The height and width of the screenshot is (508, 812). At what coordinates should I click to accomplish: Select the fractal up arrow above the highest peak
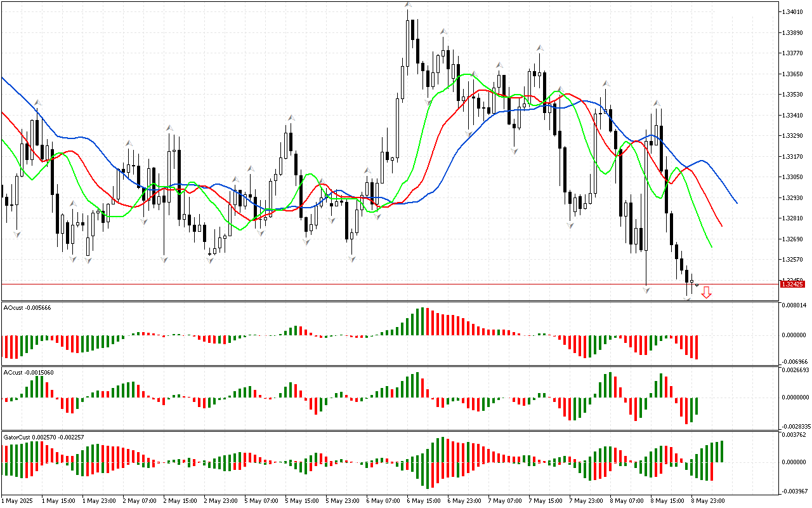409,5
